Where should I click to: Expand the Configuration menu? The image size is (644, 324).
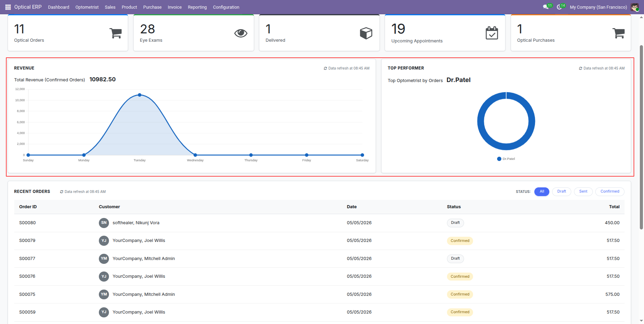click(x=226, y=7)
